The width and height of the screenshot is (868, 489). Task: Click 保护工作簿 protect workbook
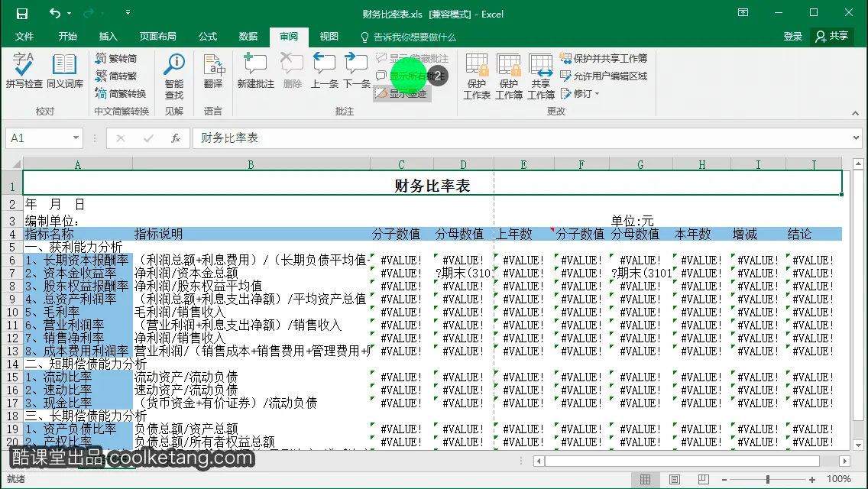coord(509,76)
